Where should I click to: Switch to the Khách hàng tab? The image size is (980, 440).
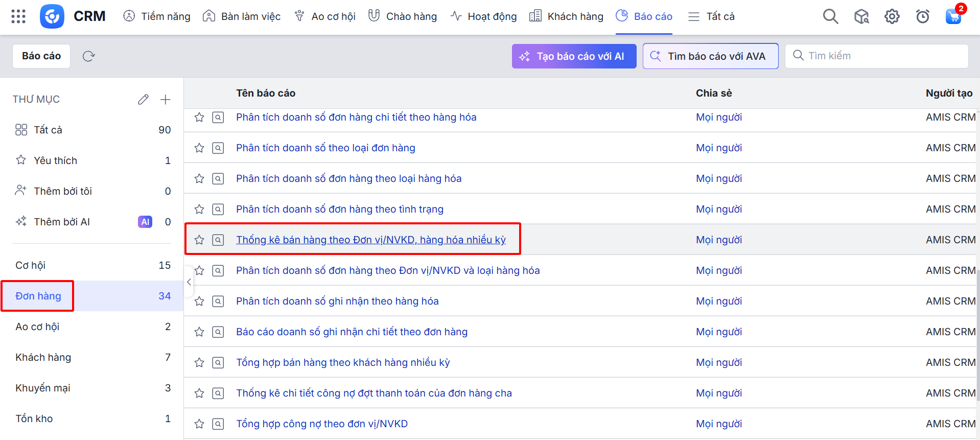tap(566, 16)
